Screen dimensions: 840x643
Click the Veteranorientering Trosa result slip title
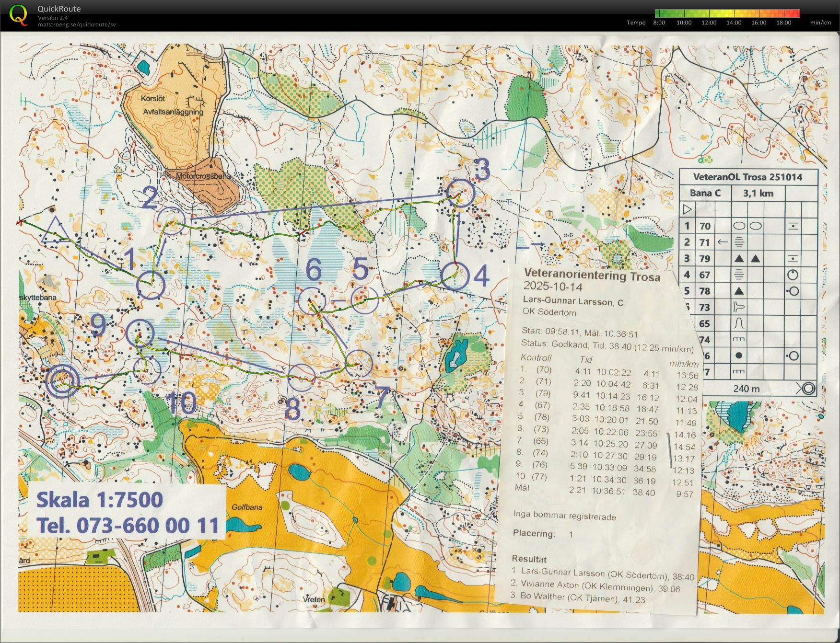tap(592, 275)
